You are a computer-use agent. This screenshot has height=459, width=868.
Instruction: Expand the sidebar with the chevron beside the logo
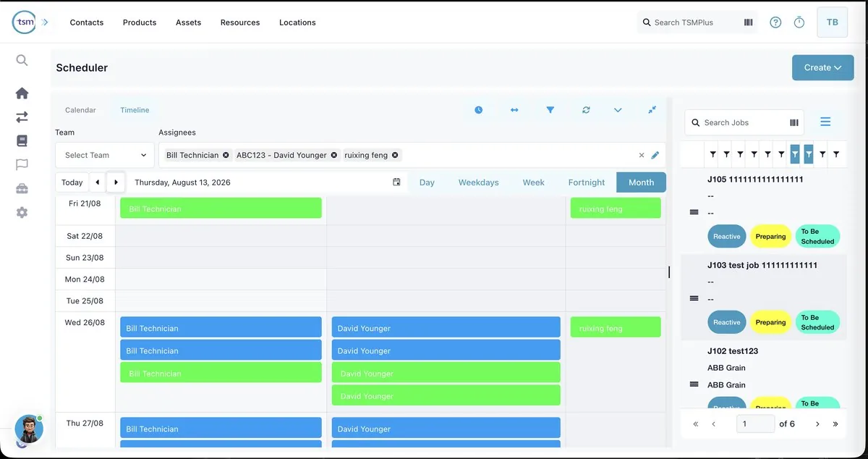46,22
